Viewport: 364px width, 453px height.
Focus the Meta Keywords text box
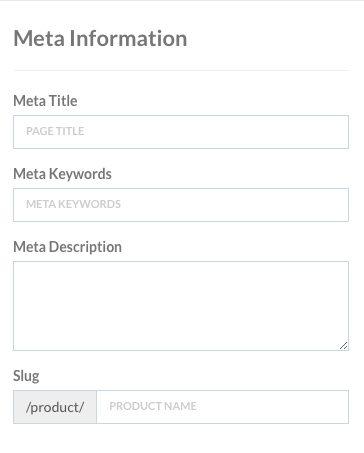click(181, 205)
